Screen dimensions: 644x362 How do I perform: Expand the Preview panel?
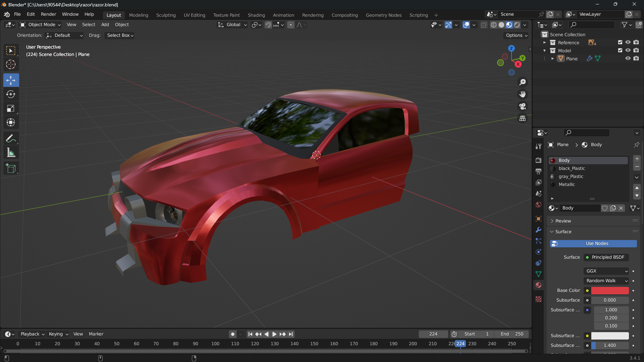[x=563, y=221]
